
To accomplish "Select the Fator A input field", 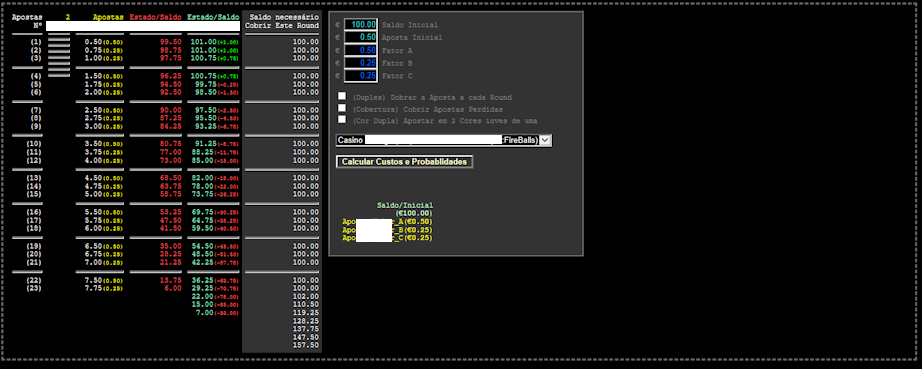I will 360,51.
